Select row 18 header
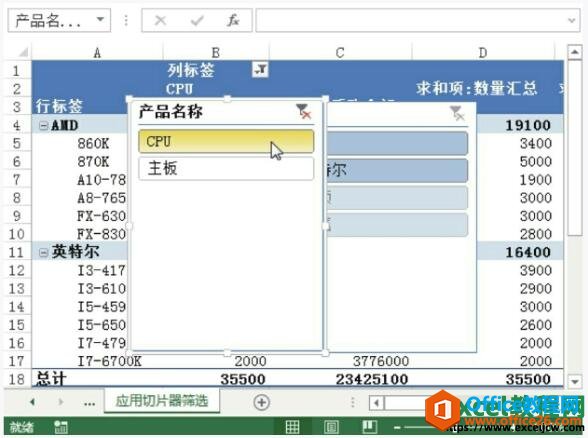588x438 pixels. (17, 379)
